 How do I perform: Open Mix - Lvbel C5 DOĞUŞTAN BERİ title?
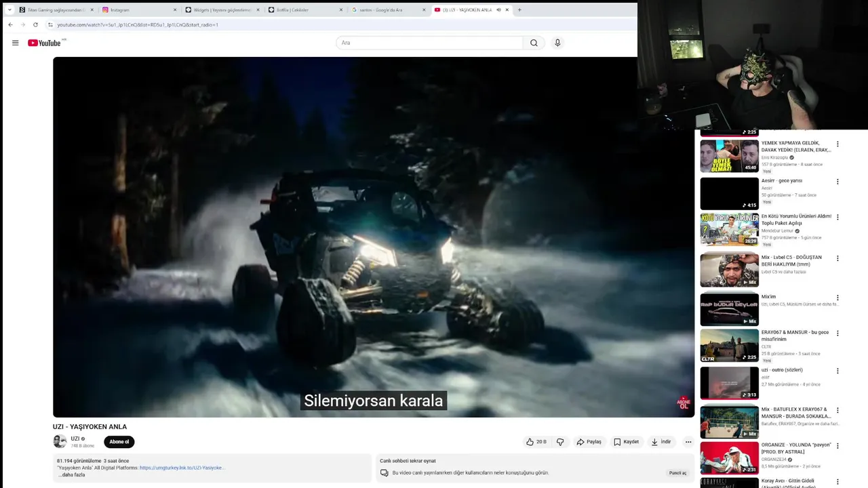pos(791,260)
